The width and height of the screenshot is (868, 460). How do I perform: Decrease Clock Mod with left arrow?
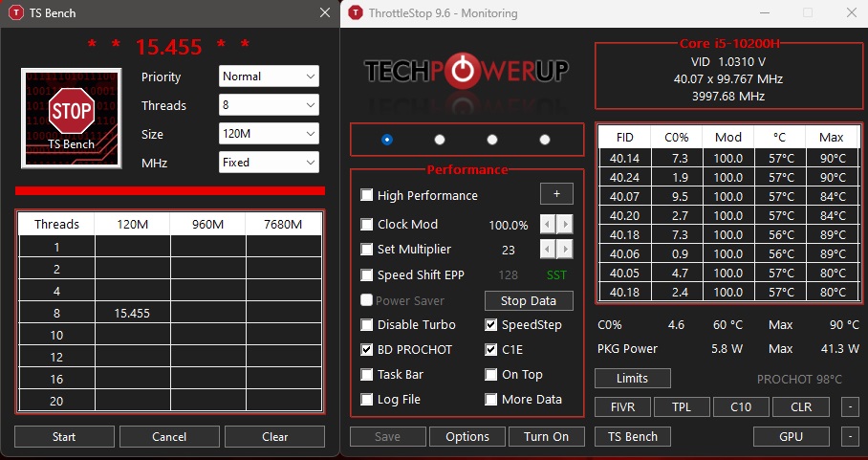click(548, 224)
